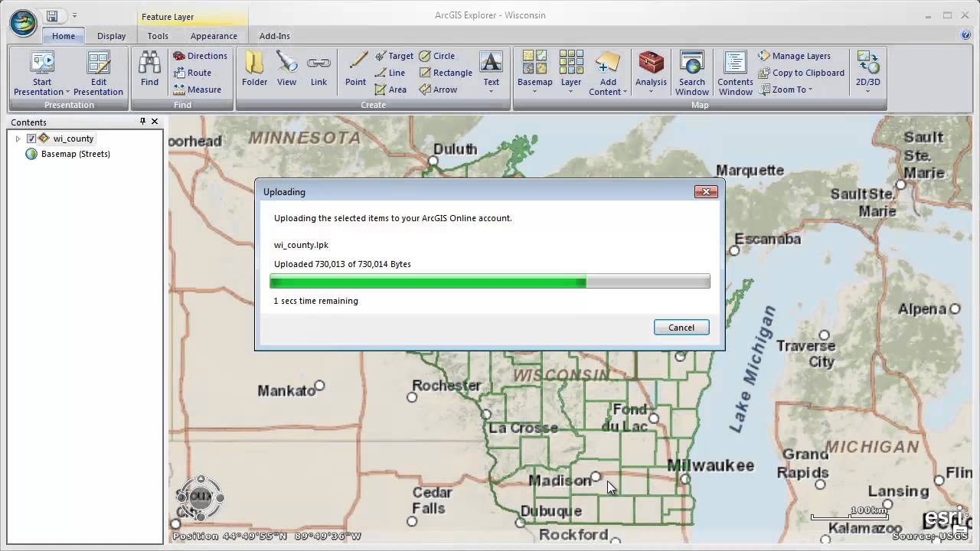Select the Route tool
The width and height of the screenshot is (980, 551).
click(192, 73)
